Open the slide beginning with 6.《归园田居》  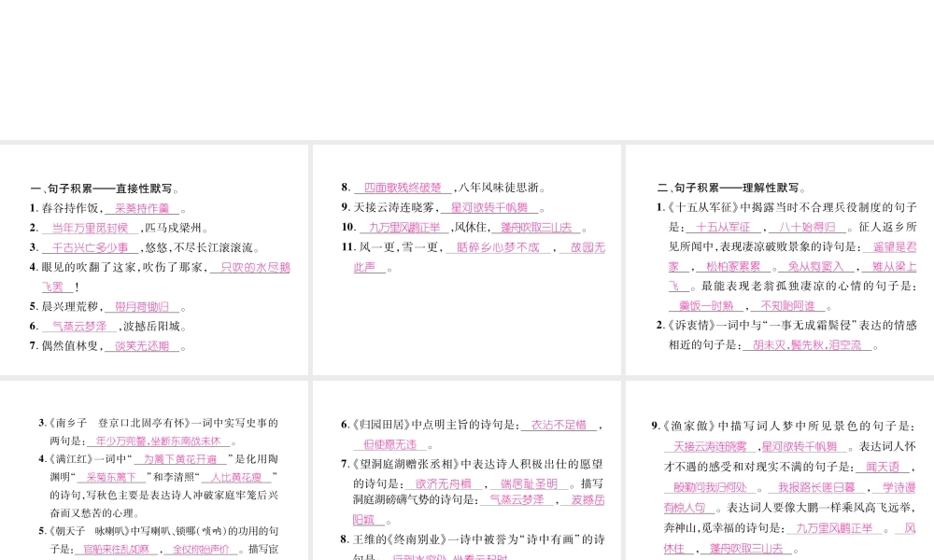click(x=466, y=470)
